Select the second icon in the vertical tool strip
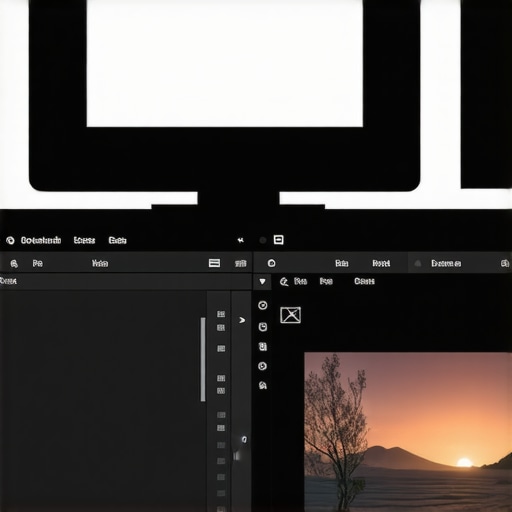Image resolution: width=512 pixels, height=512 pixels. pos(263,327)
